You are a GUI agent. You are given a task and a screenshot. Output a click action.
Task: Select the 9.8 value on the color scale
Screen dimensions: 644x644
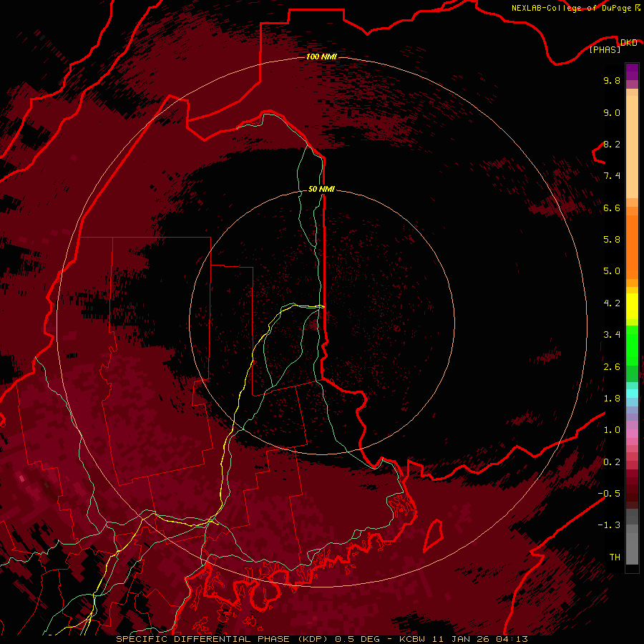(612, 80)
